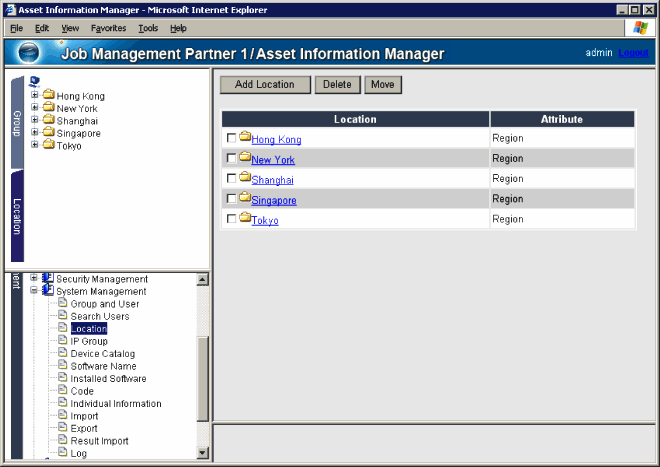This screenshot has height=467, width=660.
Task: Collapse the System Management tree node
Action: [34, 291]
